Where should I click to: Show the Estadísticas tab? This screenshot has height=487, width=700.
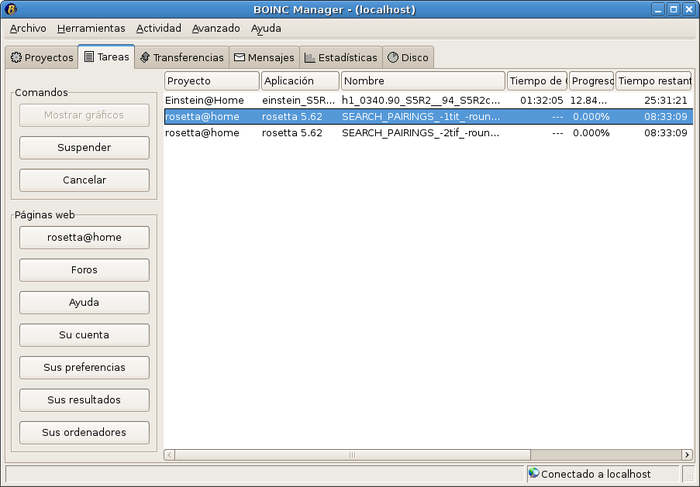pyautogui.click(x=340, y=58)
